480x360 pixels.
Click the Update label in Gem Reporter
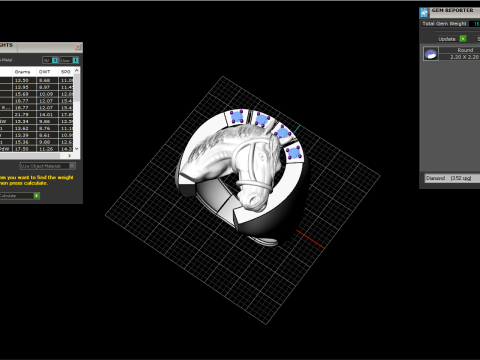(447, 39)
